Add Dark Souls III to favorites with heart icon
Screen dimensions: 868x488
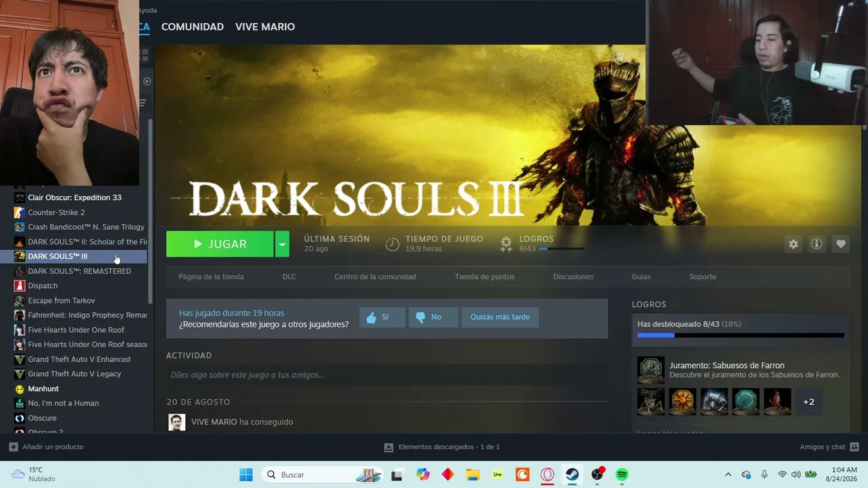coord(841,244)
